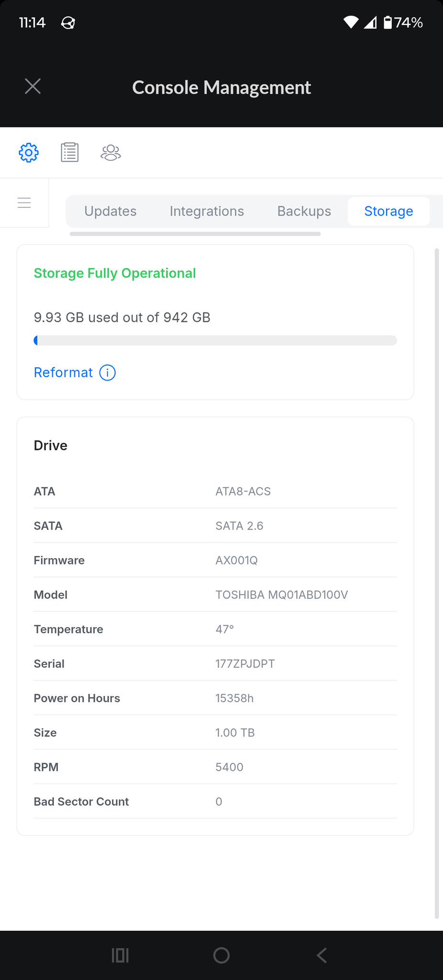Screen dimensions: 443x980
Task: Expand the hamburger side menu
Action: [x=24, y=203]
